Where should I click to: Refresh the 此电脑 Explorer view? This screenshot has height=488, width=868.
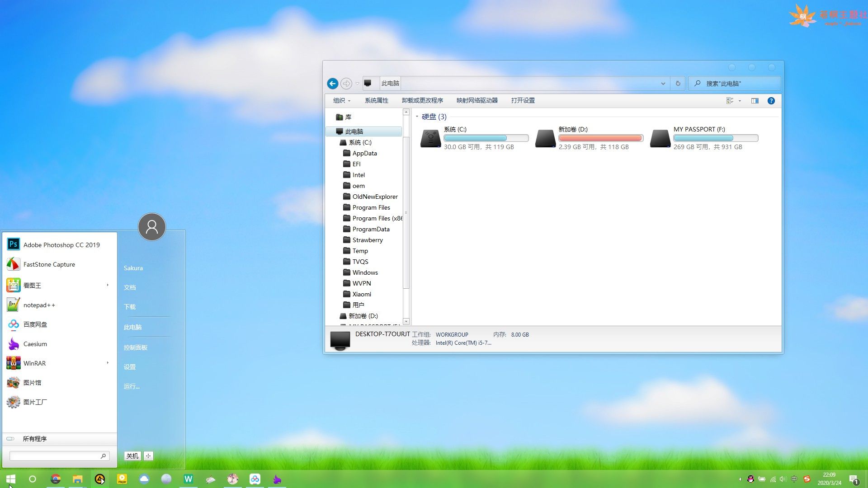[678, 84]
